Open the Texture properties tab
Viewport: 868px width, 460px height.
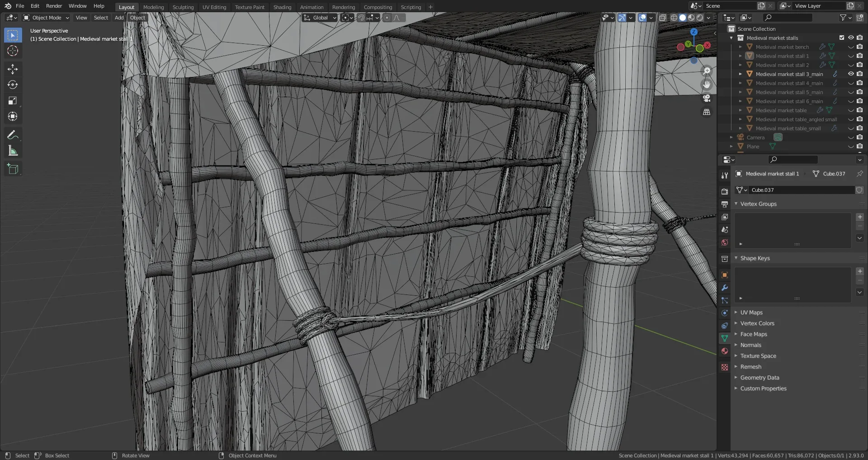725,367
